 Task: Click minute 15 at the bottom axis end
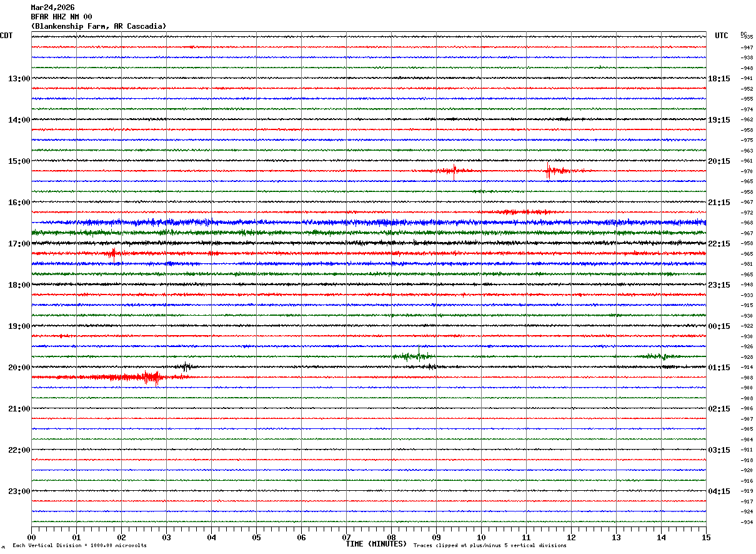click(706, 537)
